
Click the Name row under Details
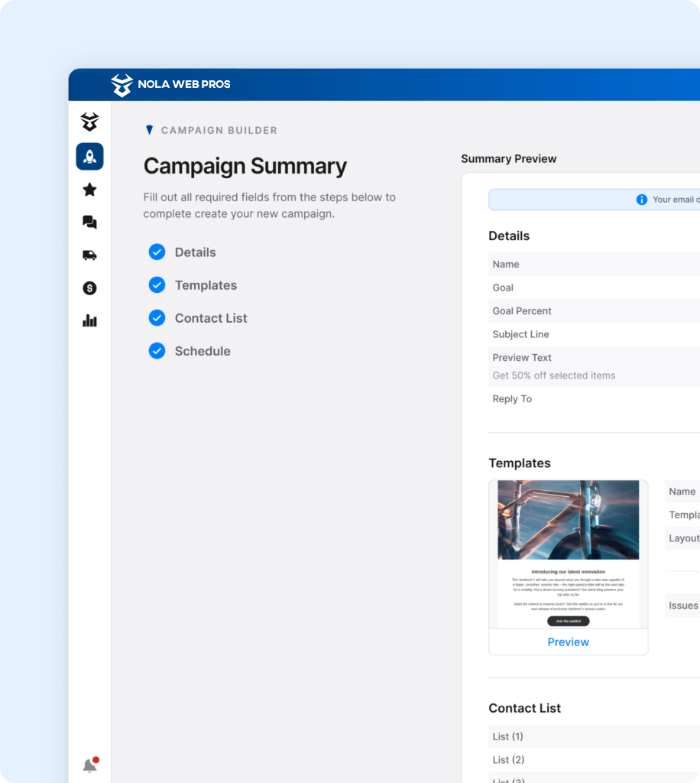(x=595, y=264)
